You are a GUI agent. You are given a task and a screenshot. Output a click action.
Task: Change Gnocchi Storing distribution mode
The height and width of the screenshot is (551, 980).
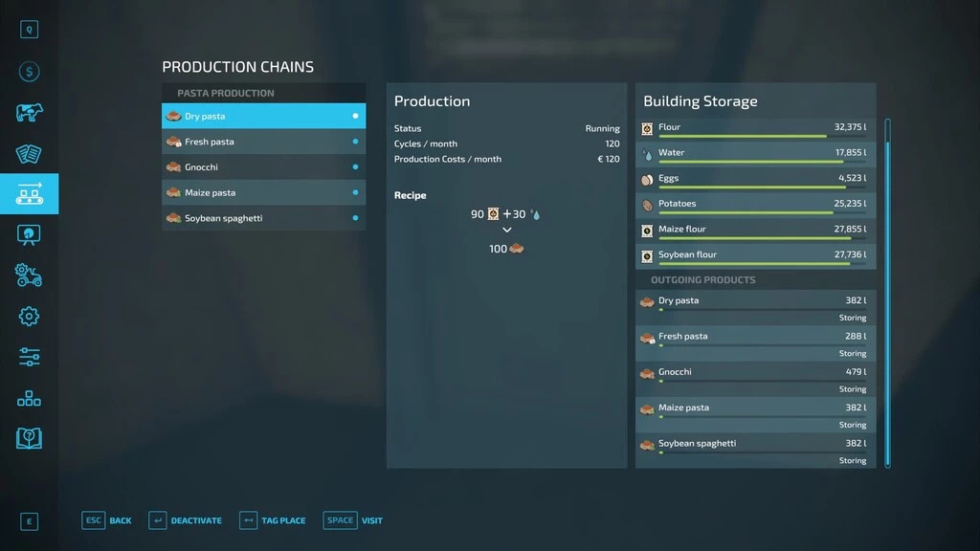pyautogui.click(x=852, y=389)
